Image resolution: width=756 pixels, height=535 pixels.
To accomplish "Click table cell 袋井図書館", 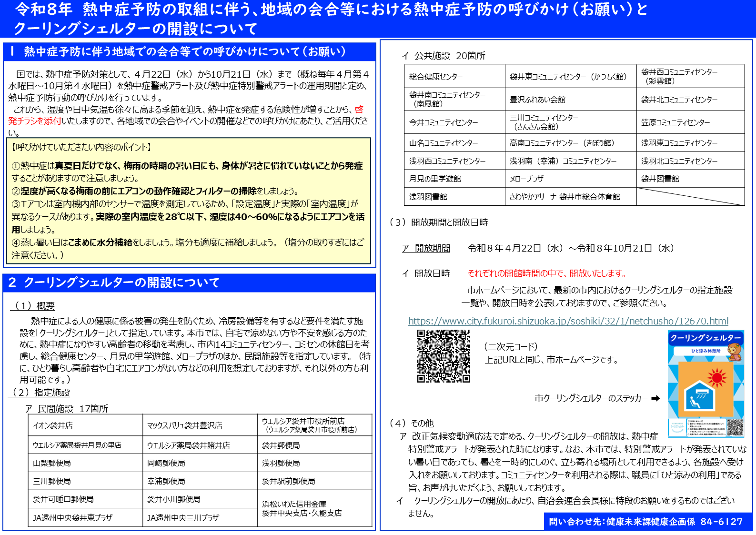I will coord(690,179).
